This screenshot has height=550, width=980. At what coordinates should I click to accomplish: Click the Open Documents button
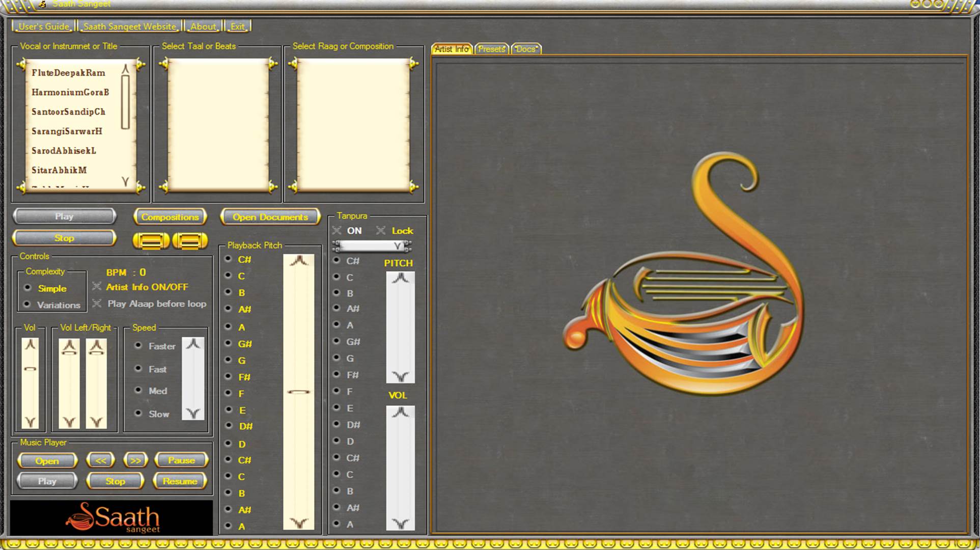tap(270, 217)
